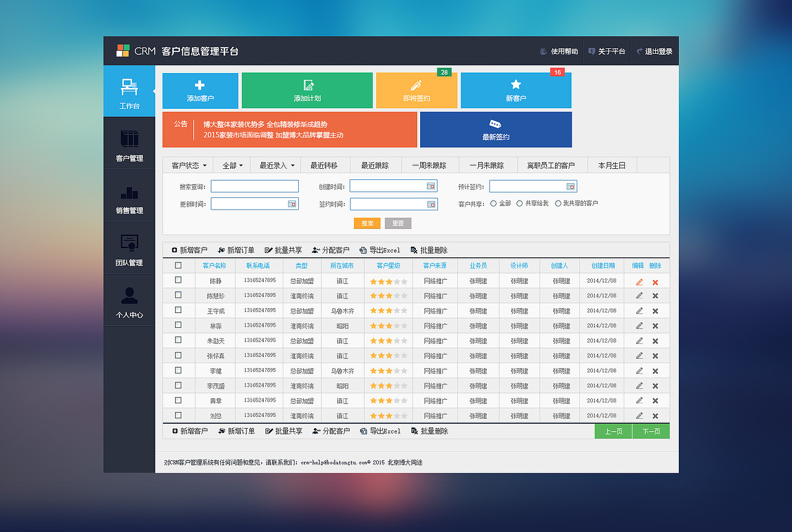Set star rating in 林淼 row

pos(389,325)
